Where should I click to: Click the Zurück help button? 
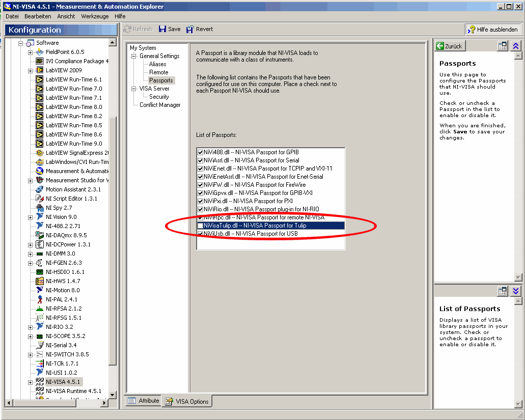pyautogui.click(x=450, y=46)
